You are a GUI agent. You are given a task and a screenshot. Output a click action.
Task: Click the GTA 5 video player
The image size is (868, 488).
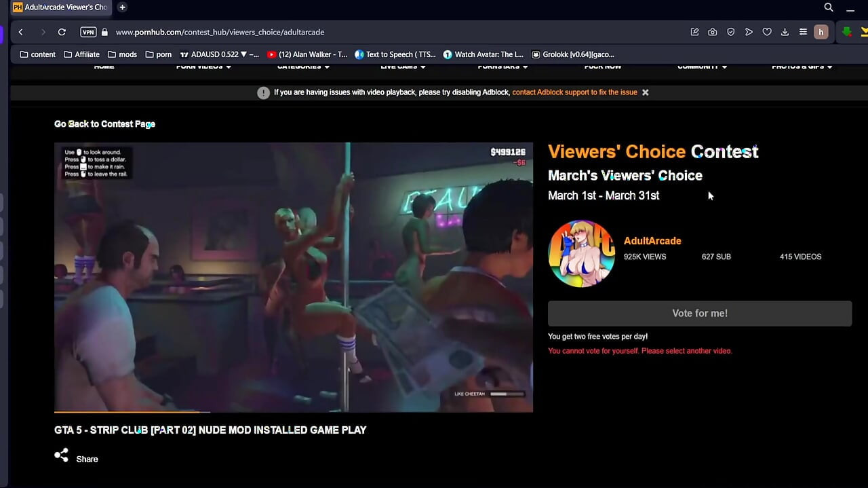(x=294, y=277)
